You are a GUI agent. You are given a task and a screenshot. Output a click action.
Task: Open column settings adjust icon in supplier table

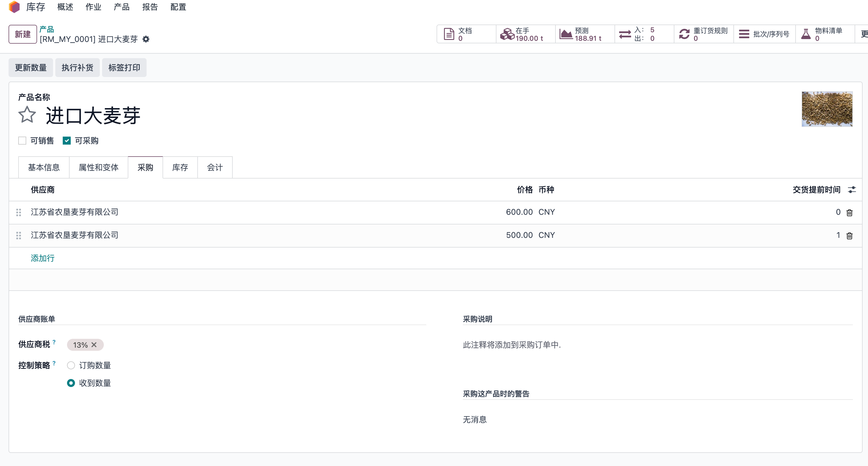click(852, 190)
